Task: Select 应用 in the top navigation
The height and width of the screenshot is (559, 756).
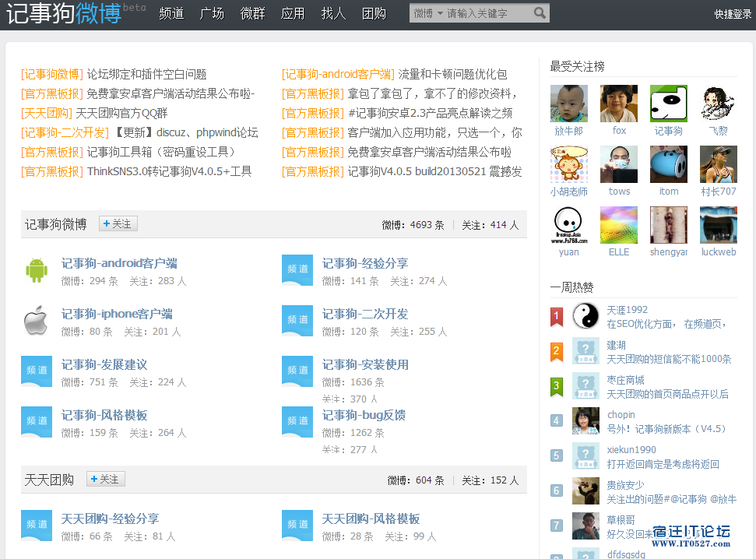Action: click(x=294, y=13)
